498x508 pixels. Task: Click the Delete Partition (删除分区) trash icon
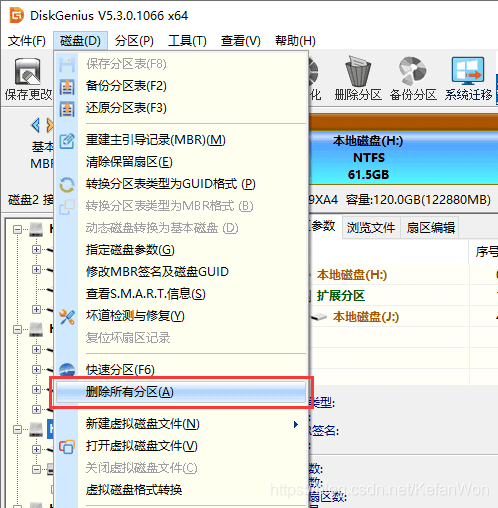point(358,71)
